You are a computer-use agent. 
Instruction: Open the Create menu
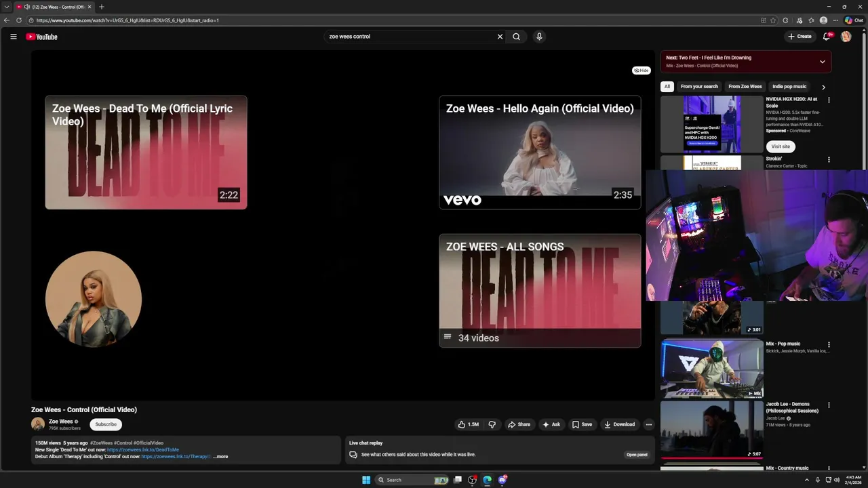tap(800, 37)
